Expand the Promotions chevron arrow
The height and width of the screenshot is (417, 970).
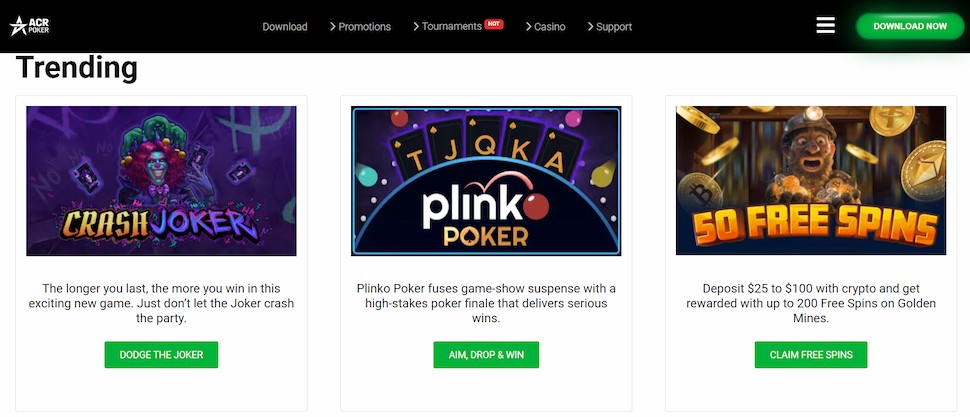(x=332, y=27)
